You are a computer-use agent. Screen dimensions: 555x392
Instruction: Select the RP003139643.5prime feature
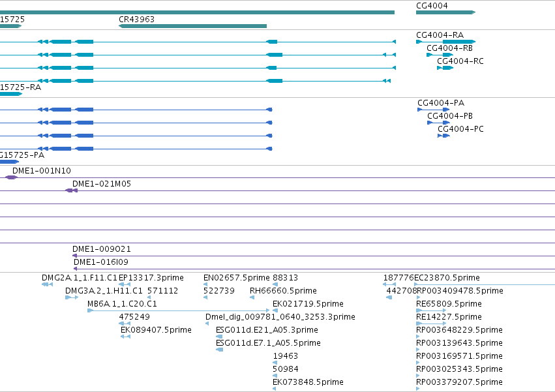pyautogui.click(x=418, y=350)
